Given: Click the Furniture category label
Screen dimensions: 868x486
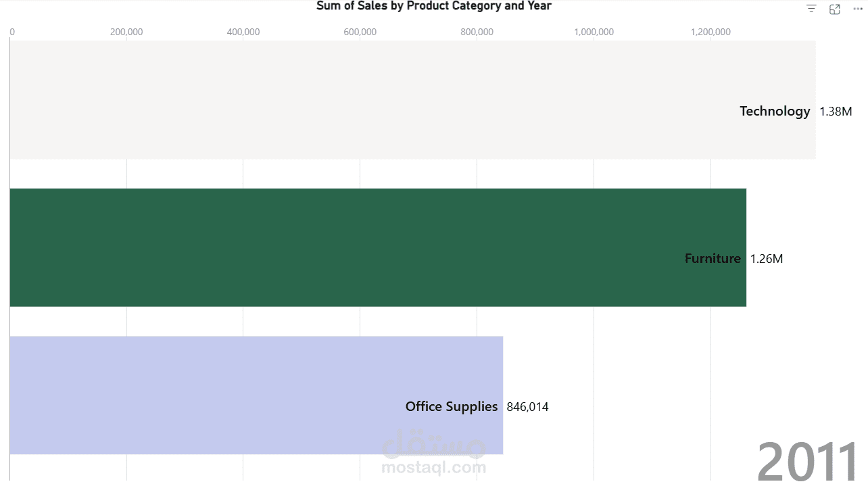Looking at the screenshot, I should 713,259.
